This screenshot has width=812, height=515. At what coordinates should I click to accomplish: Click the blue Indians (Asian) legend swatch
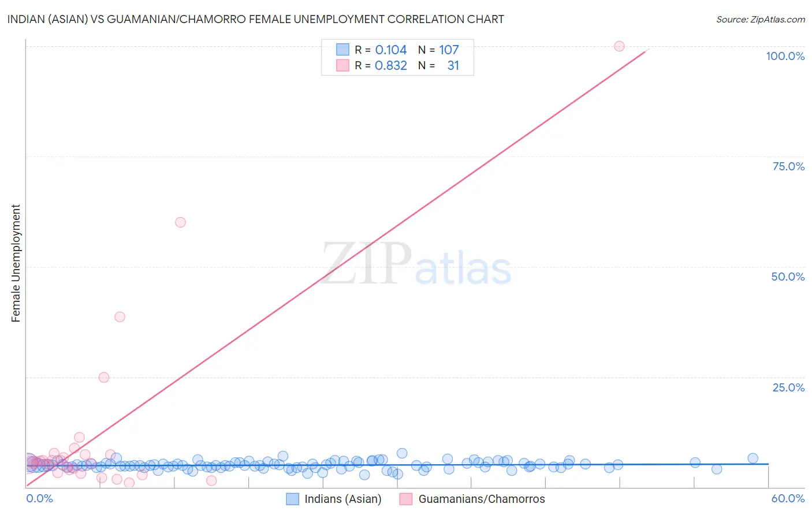click(293, 499)
